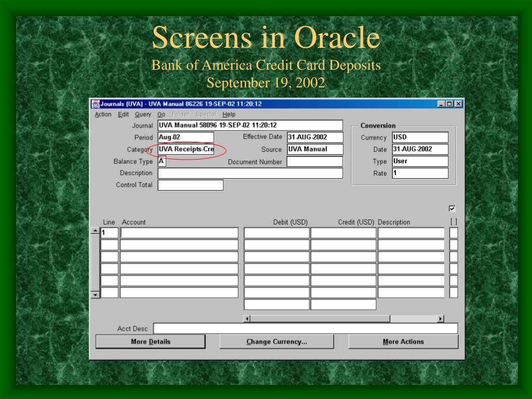Image resolution: width=532 pixels, height=399 pixels.
Task: Click the lines scroll up arrow
Action: [96, 231]
